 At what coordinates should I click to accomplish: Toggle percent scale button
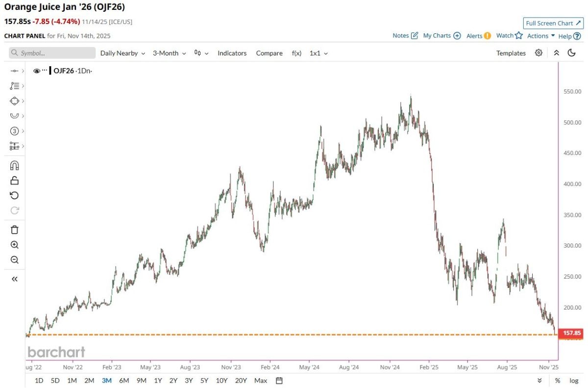(558, 381)
